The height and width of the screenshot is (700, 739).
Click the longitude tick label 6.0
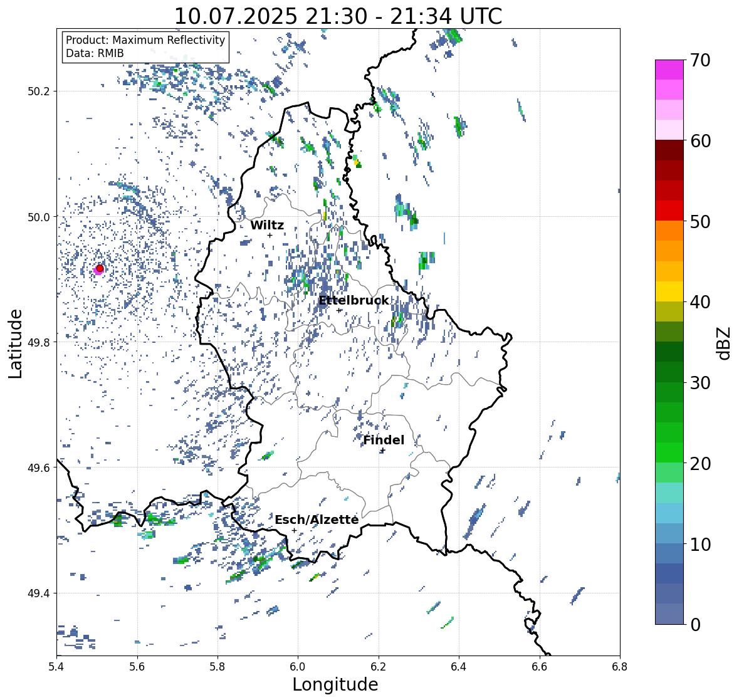[298, 667]
